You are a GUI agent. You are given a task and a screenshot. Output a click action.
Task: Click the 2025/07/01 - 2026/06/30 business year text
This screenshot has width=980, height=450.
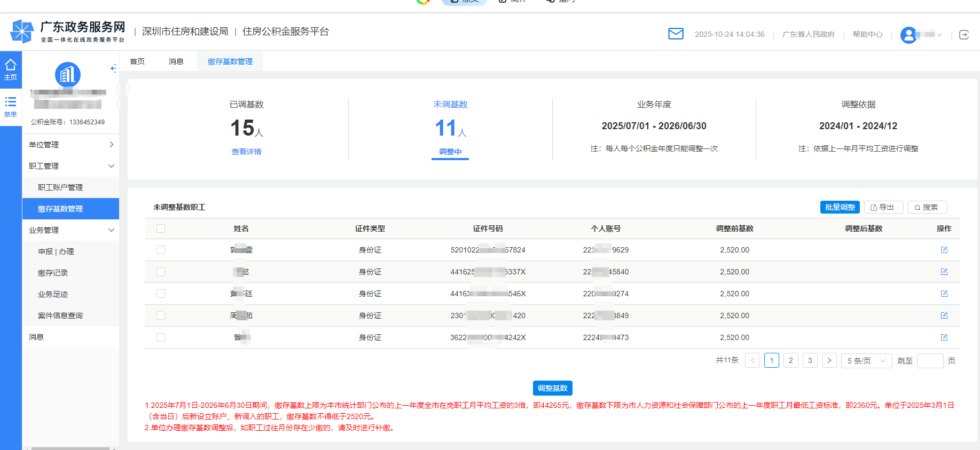click(x=654, y=126)
